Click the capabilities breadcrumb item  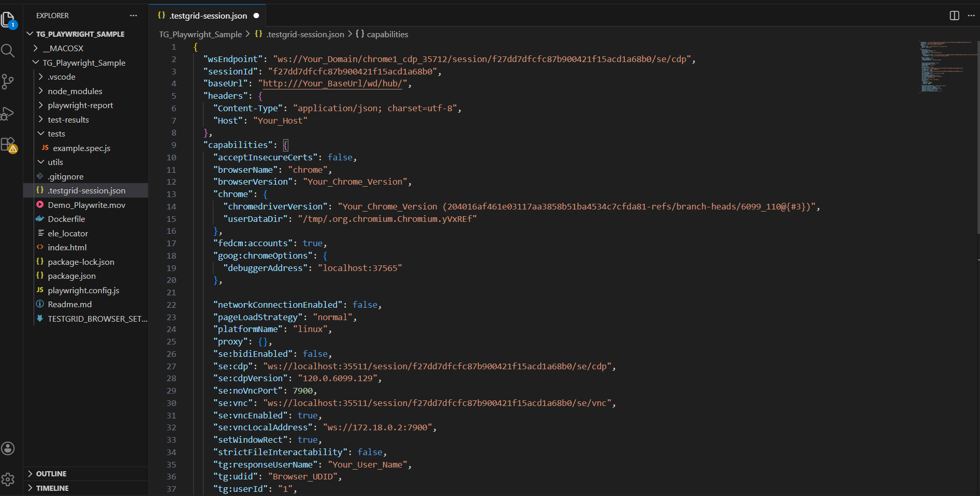(387, 34)
